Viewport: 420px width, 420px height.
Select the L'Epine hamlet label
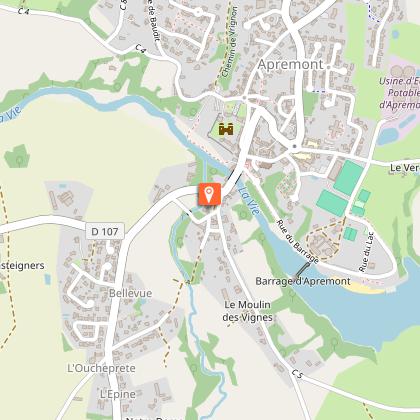pyautogui.click(x=118, y=394)
